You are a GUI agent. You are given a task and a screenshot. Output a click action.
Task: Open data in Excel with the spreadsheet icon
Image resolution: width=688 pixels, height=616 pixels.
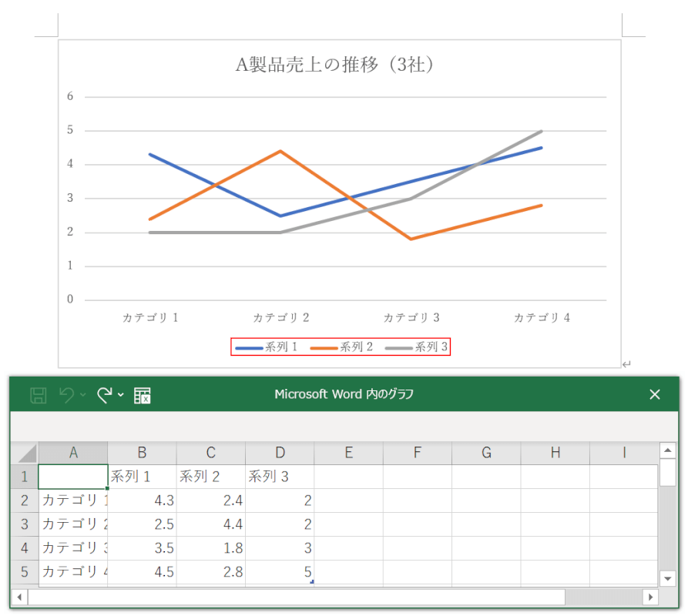(143, 396)
